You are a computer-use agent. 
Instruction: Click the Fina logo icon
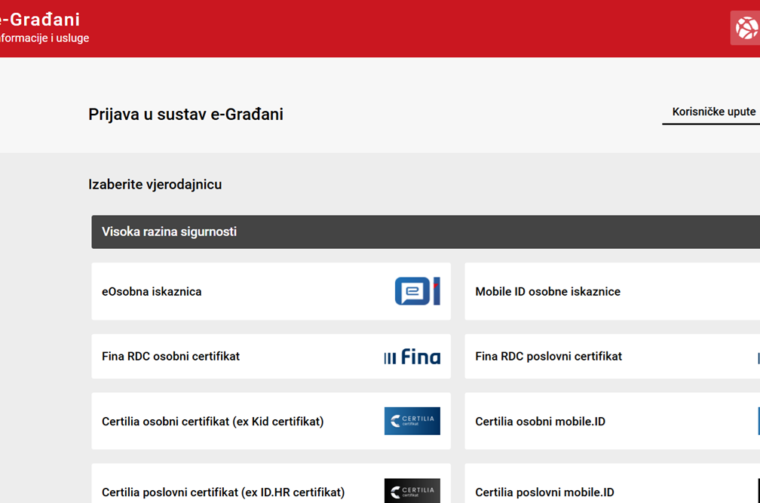(412, 357)
